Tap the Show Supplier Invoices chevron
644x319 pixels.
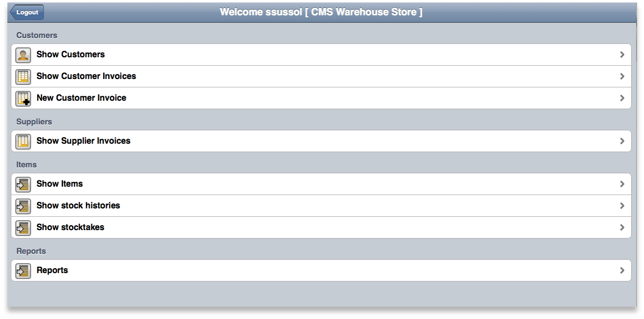click(x=622, y=141)
